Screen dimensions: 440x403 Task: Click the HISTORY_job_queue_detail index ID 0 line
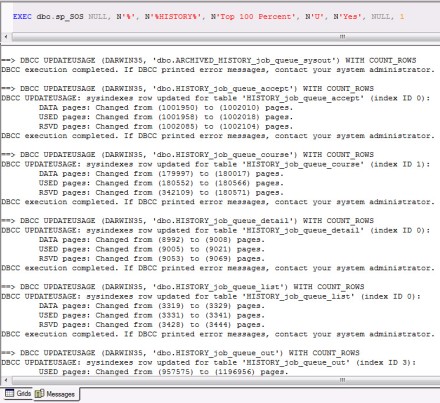(x=216, y=230)
